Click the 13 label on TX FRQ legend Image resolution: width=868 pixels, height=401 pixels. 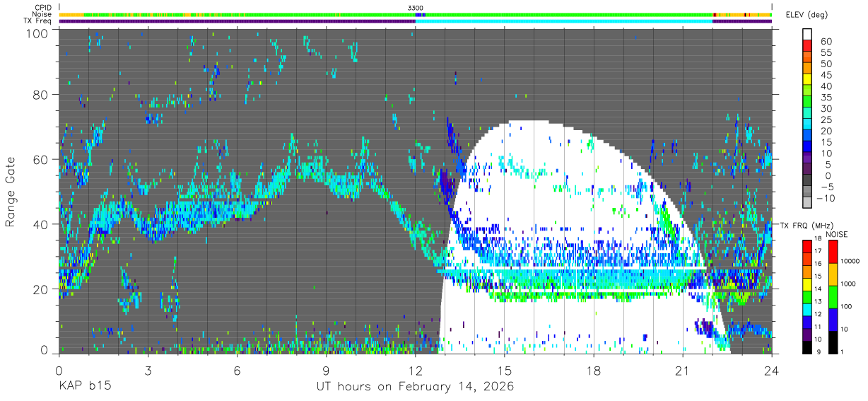tap(816, 302)
